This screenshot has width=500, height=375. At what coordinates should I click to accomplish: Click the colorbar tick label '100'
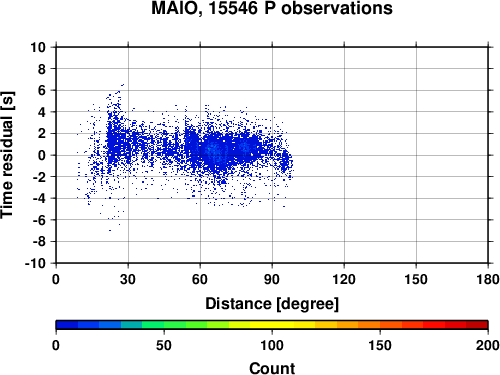pyautogui.click(x=272, y=345)
